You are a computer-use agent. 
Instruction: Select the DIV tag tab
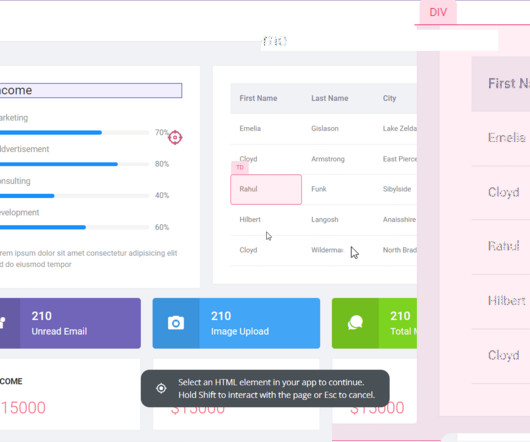click(438, 13)
